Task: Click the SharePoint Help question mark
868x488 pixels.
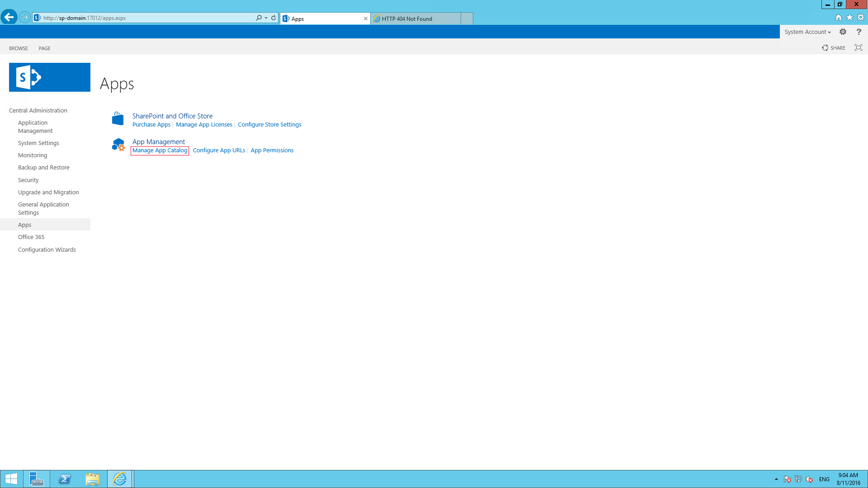Action: (x=859, y=32)
